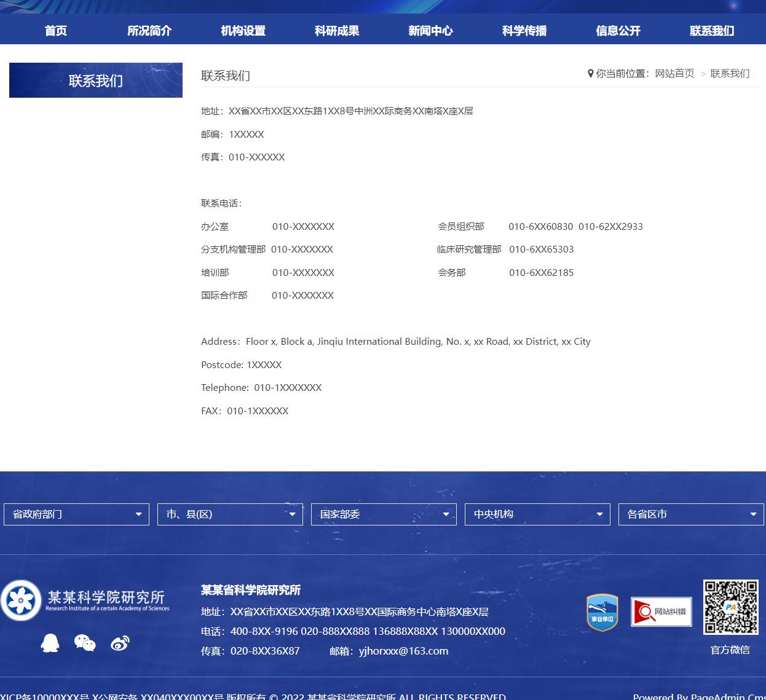Image resolution: width=766 pixels, height=700 pixels.
Task: Expand the 国家部委 dropdown
Action: (x=384, y=514)
